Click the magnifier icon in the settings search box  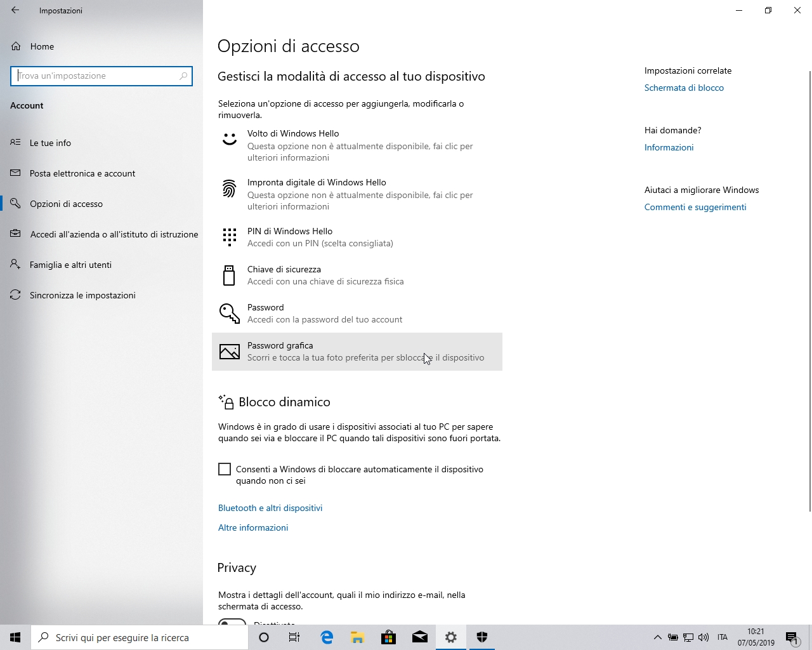click(x=183, y=76)
